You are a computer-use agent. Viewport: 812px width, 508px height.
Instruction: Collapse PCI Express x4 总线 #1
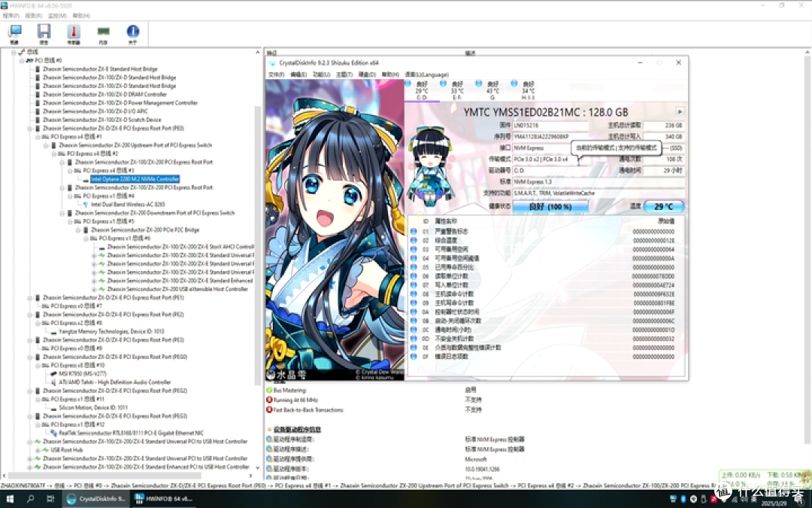38,137
